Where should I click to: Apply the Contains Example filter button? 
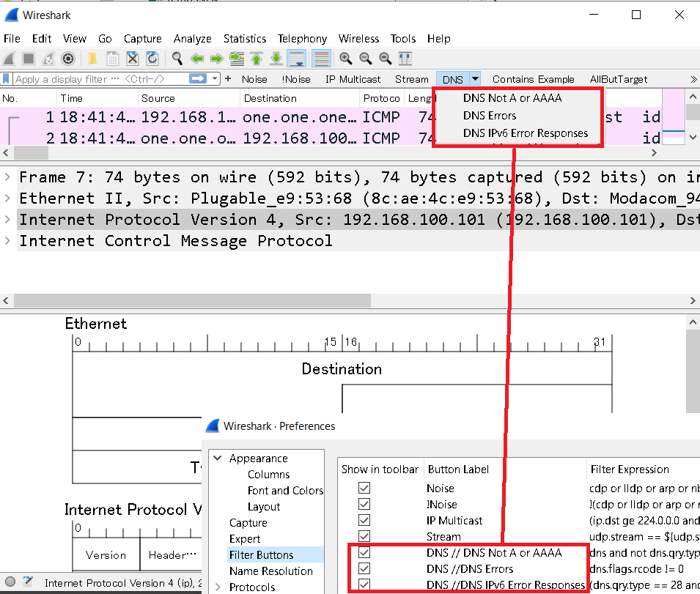click(534, 79)
